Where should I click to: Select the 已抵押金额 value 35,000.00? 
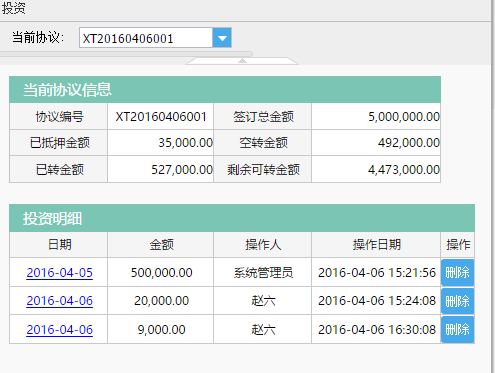(x=185, y=143)
